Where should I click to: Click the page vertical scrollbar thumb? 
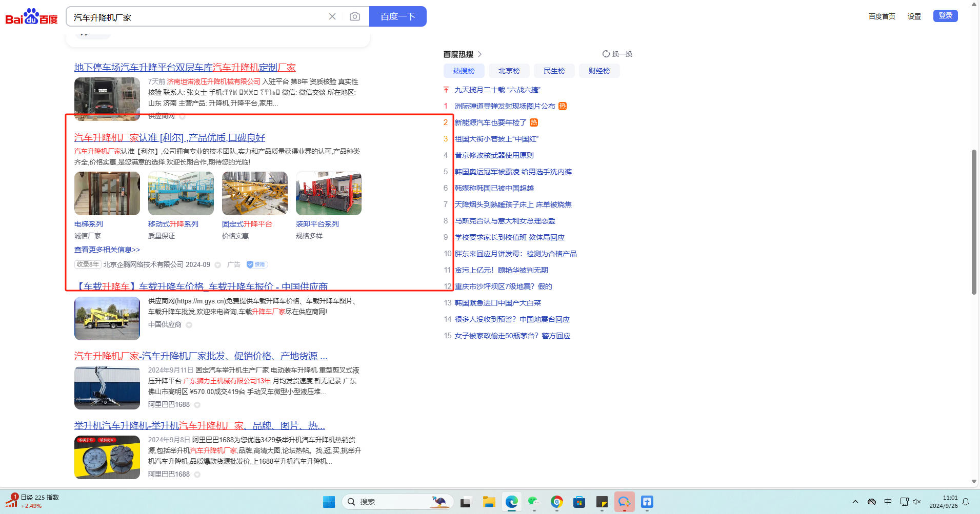[973, 221]
